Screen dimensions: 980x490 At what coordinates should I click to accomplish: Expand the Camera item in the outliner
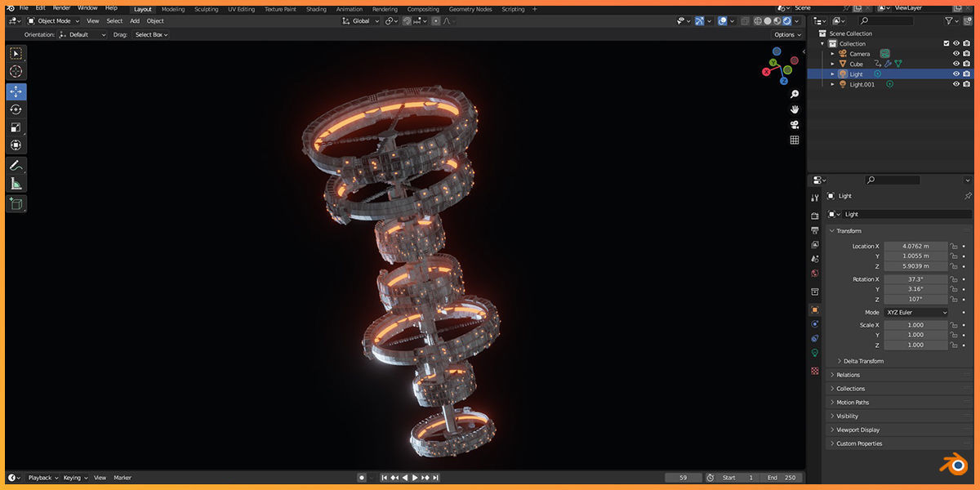(x=833, y=53)
